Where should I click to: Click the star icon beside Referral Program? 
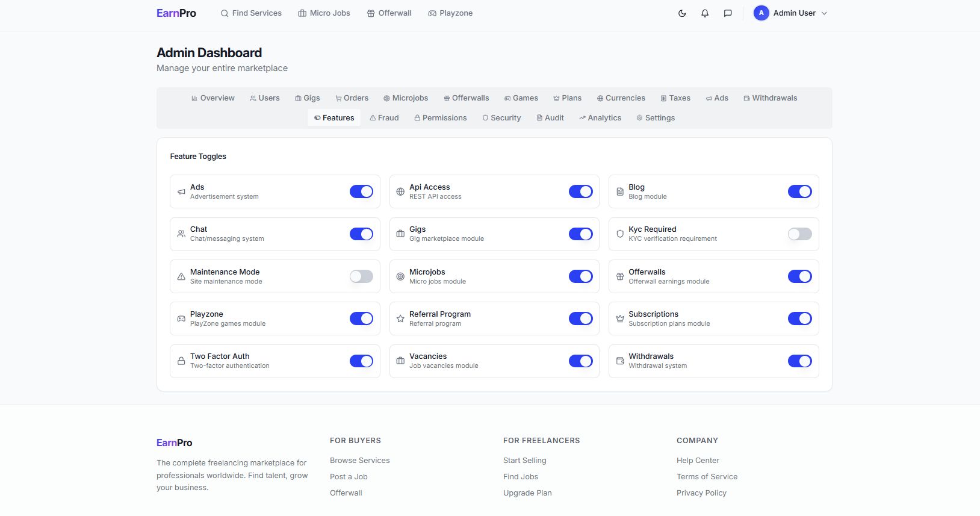[x=400, y=319]
